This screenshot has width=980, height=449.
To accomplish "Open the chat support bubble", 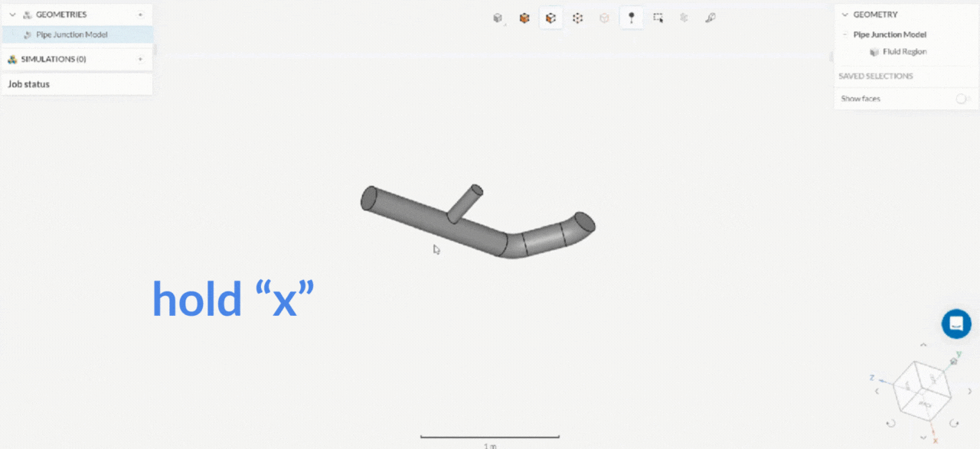I will [x=956, y=324].
